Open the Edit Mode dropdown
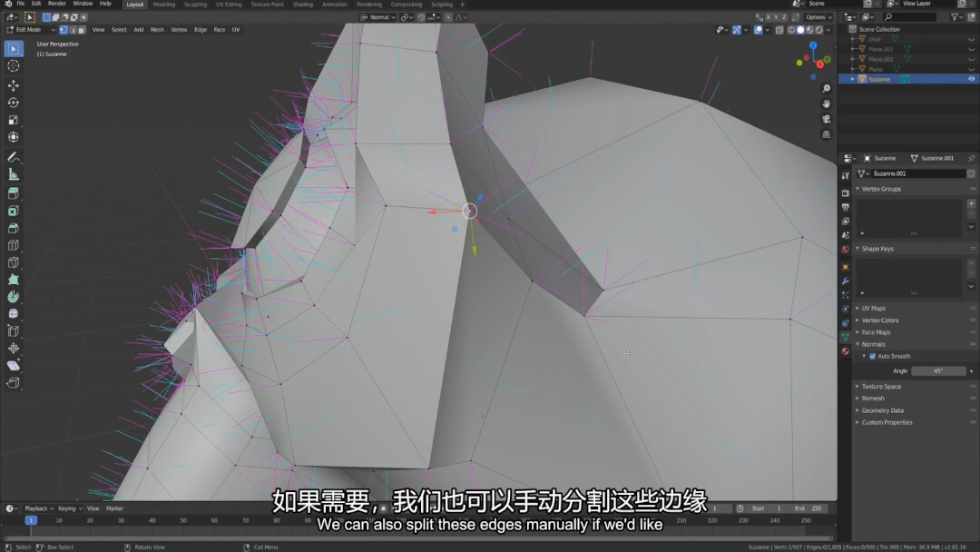 (30, 29)
